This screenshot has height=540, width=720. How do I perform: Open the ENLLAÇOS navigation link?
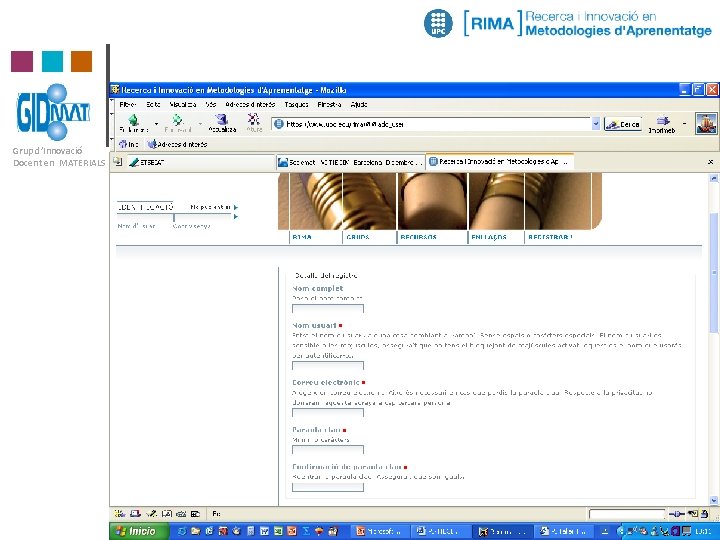click(489, 237)
